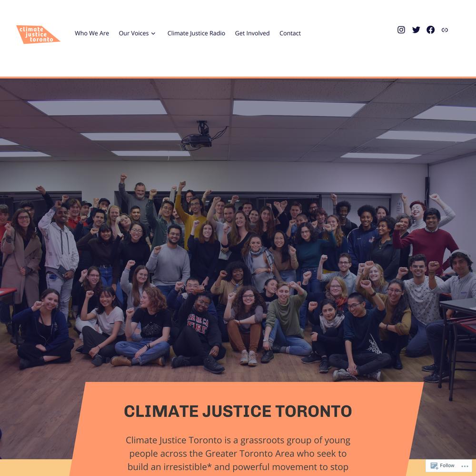The width and height of the screenshot is (476, 476).
Task: Open the Twitter profile icon
Action: (x=416, y=30)
